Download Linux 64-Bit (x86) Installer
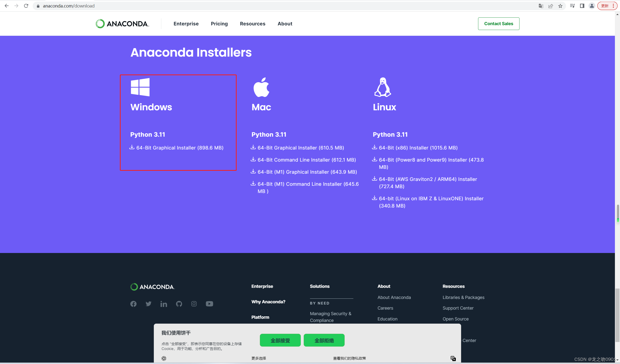This screenshot has height=364, width=620. (415, 148)
